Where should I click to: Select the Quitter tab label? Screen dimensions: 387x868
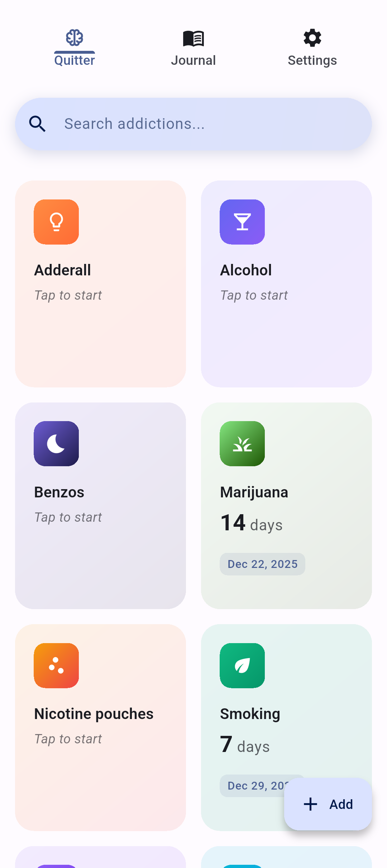75,60
